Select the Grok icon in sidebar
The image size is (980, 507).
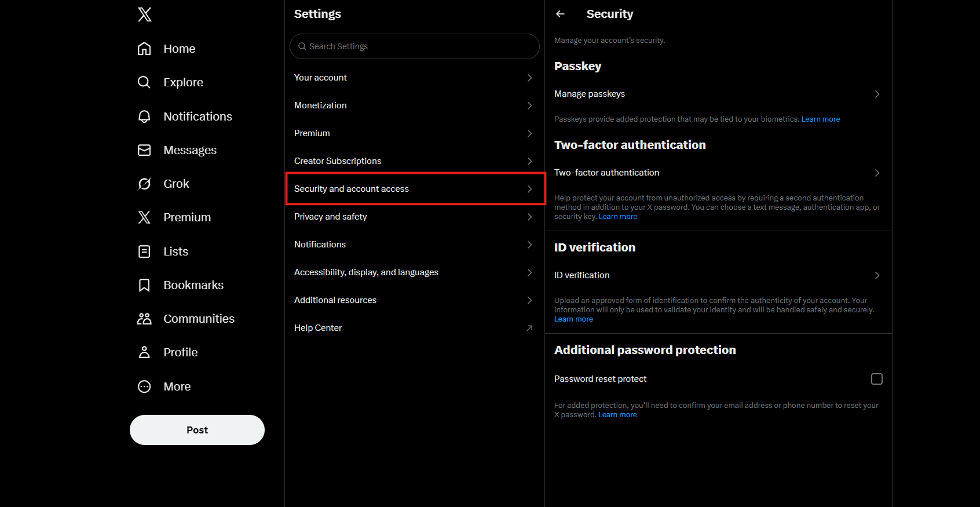click(144, 183)
